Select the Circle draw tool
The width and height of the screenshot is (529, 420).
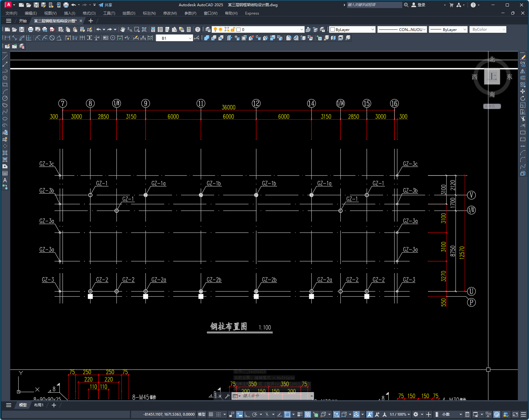pos(5,98)
